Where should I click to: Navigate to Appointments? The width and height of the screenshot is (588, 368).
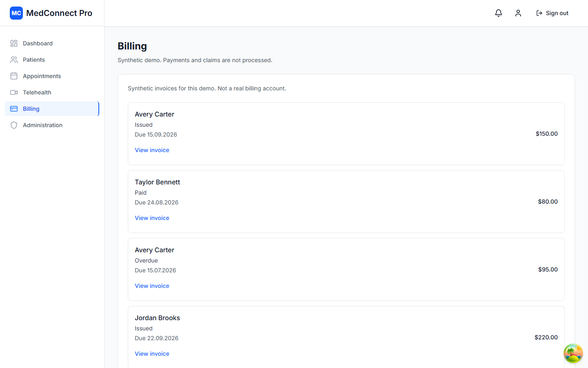click(52, 76)
